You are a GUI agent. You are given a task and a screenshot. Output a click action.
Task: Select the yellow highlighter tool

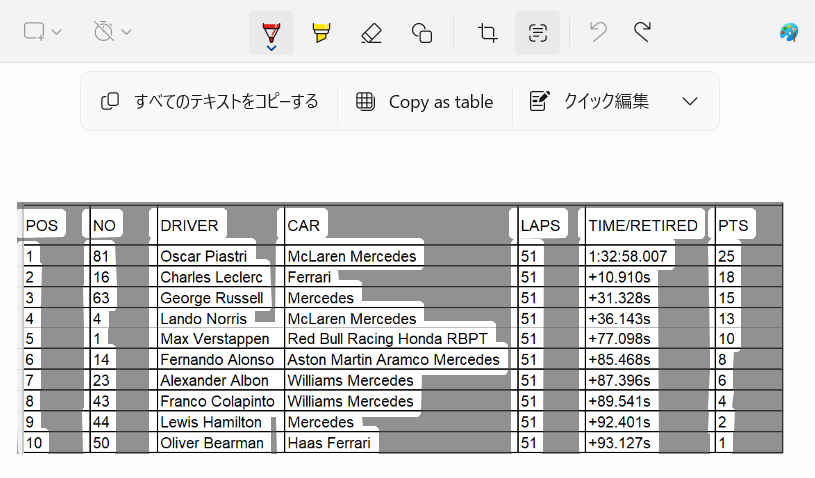point(321,32)
